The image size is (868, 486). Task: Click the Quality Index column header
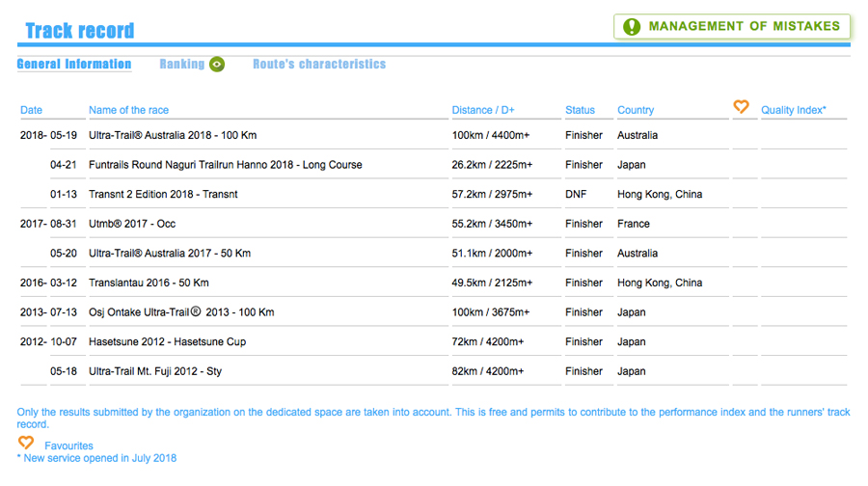793,110
